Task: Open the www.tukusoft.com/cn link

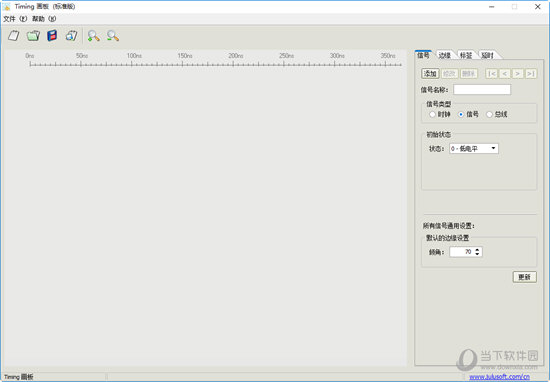Action: tap(499, 377)
